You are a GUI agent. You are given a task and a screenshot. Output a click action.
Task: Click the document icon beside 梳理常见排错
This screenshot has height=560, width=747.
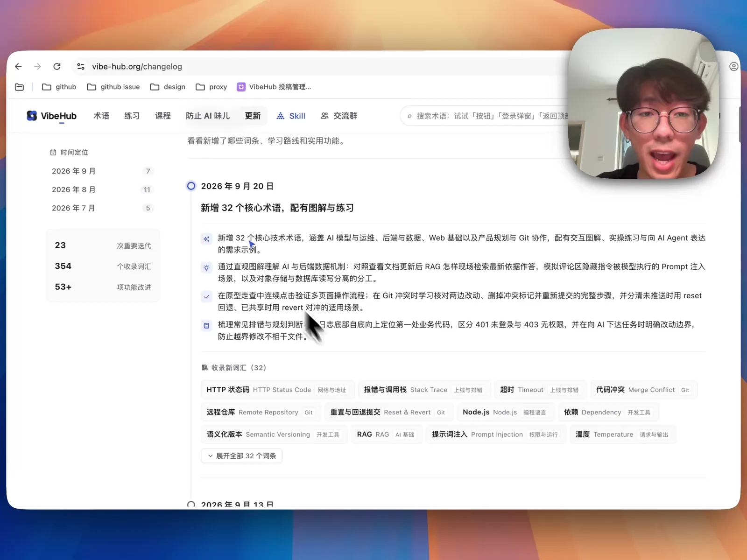coord(206,326)
